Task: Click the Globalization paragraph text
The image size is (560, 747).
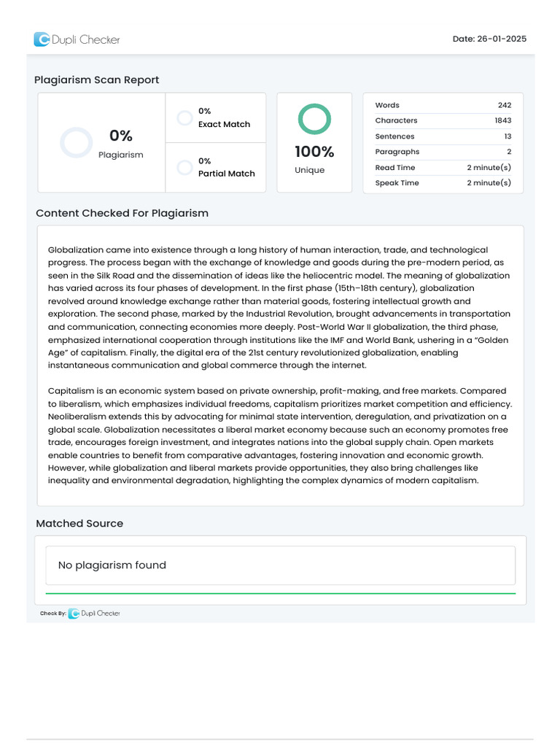Action: (279, 307)
